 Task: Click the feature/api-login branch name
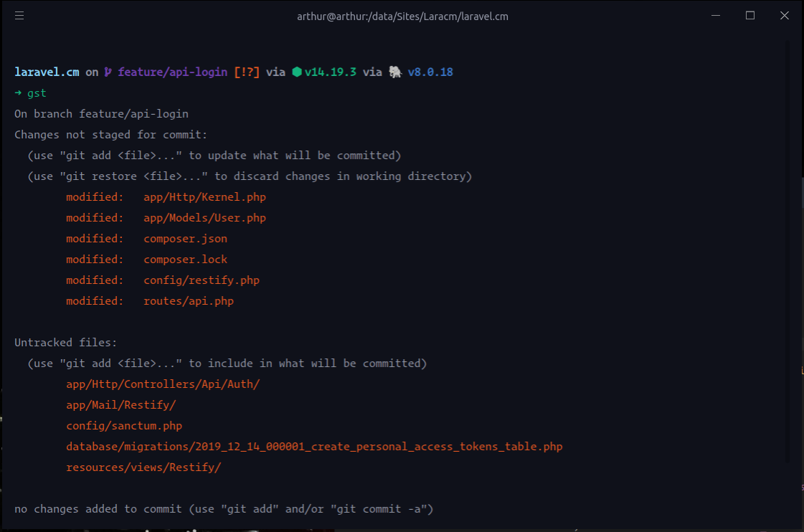pos(172,72)
